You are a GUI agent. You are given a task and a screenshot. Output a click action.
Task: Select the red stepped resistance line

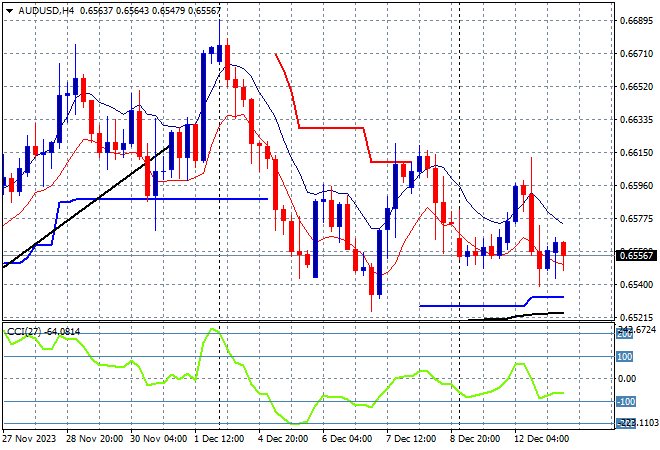pos(330,128)
